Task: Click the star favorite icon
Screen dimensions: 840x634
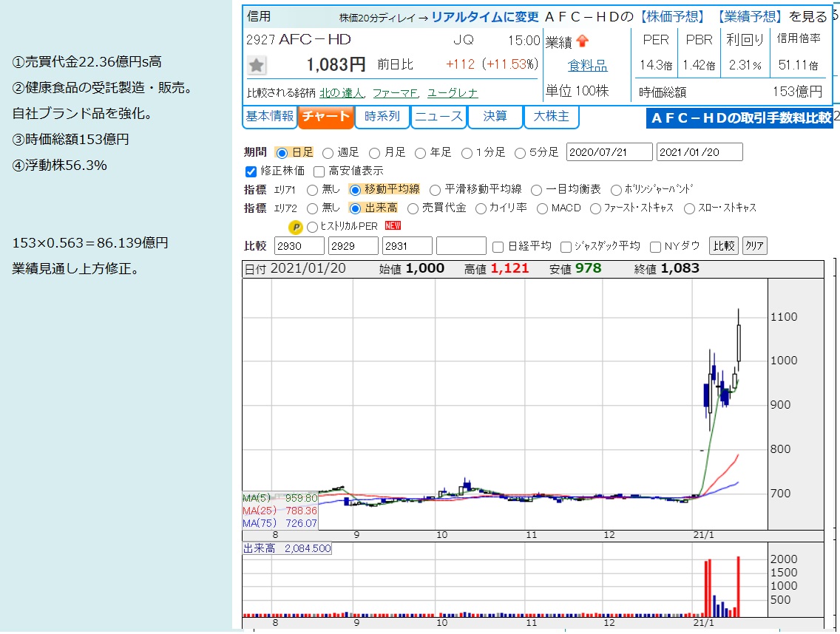Action: coord(257,65)
